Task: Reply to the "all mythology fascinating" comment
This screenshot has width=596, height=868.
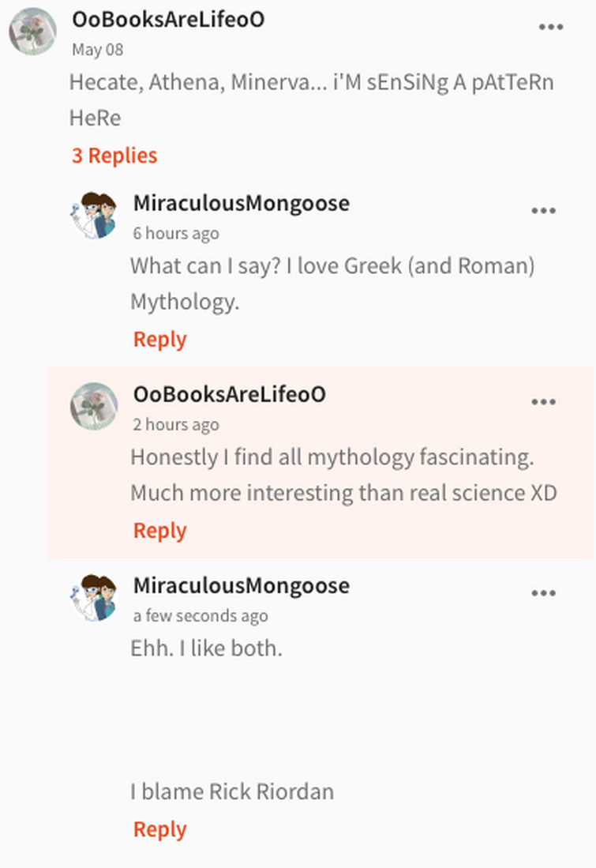Action: click(159, 531)
